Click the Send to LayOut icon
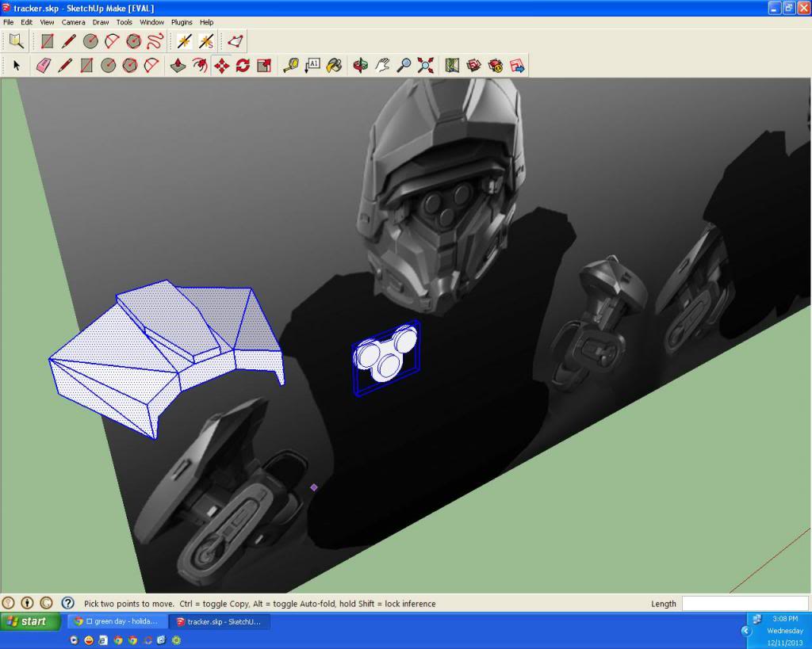Image resolution: width=812 pixels, height=649 pixels. coord(517,66)
